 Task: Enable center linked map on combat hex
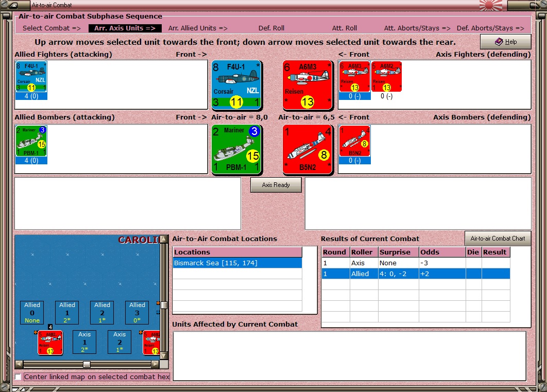click(18, 377)
